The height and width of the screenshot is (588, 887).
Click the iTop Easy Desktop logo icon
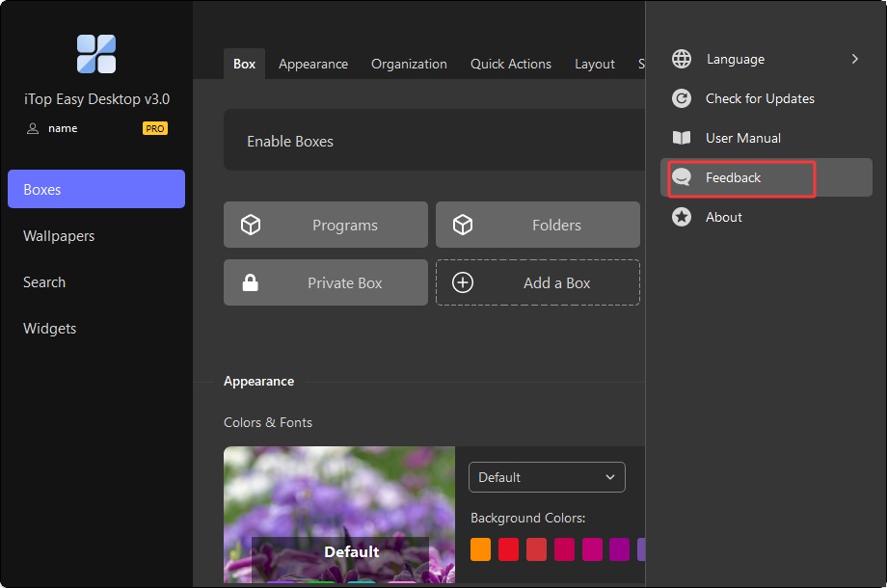click(x=96, y=54)
